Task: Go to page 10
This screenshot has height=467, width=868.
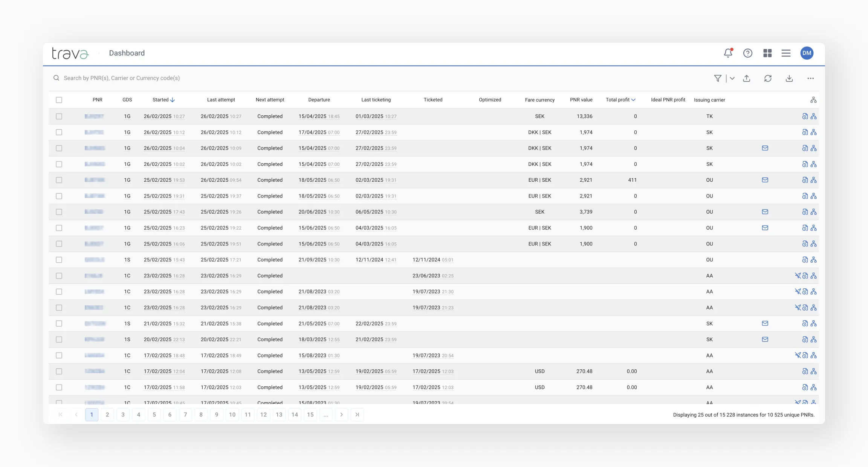Action: [x=232, y=415]
